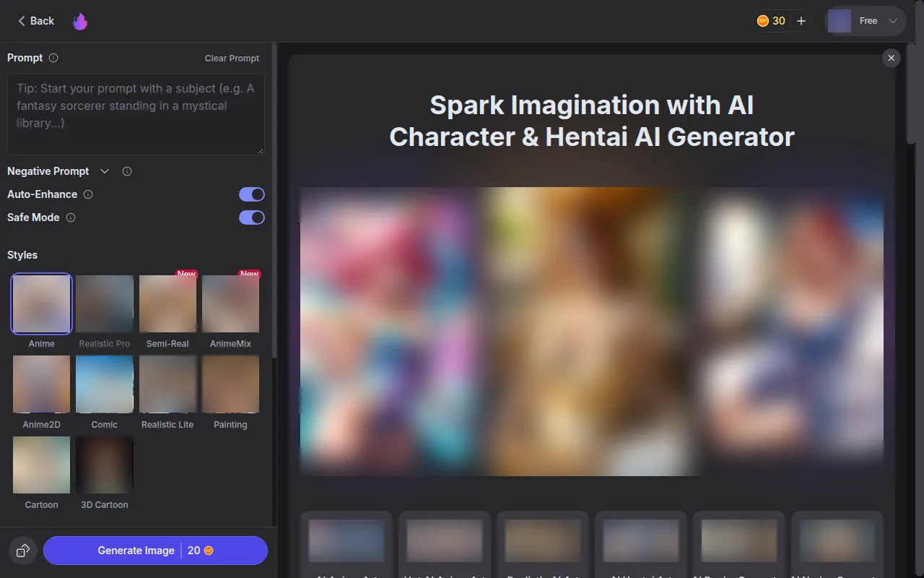
Task: Show the Negative Prompt info icon tooltip
Action: point(127,171)
